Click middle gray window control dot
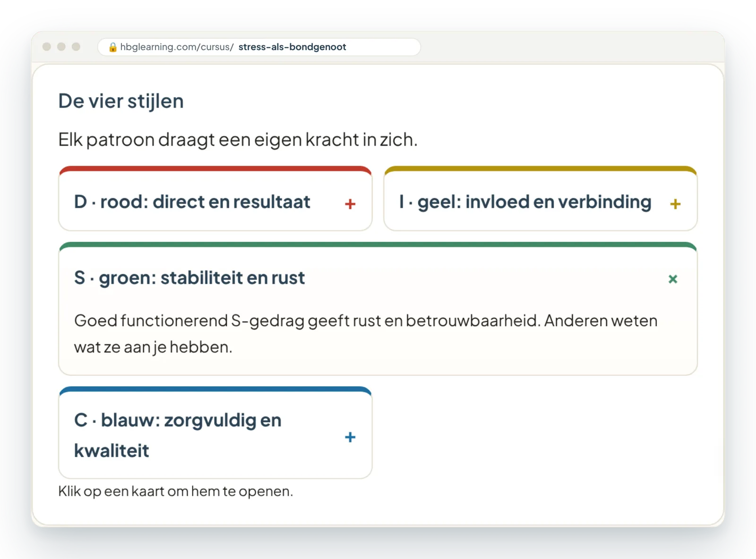 click(x=61, y=47)
